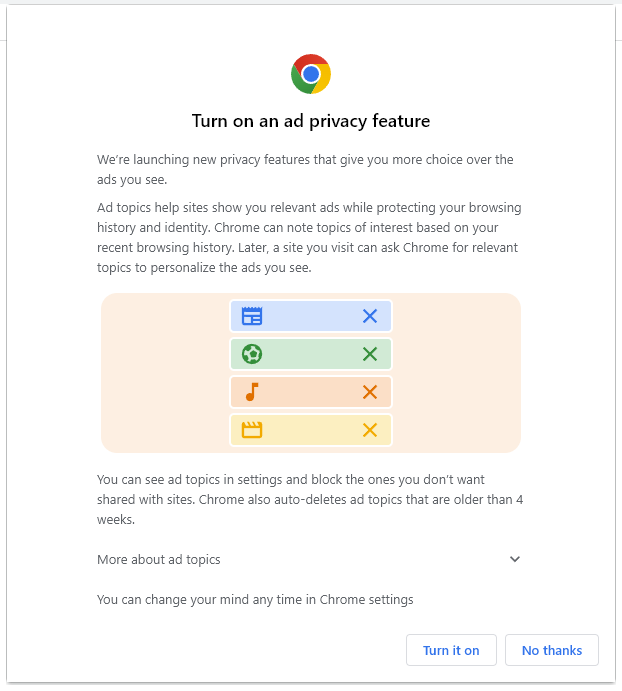Screen dimensions: 622x691
Task: Click the Turn on an ad privacy feature heading
Action: point(311,122)
